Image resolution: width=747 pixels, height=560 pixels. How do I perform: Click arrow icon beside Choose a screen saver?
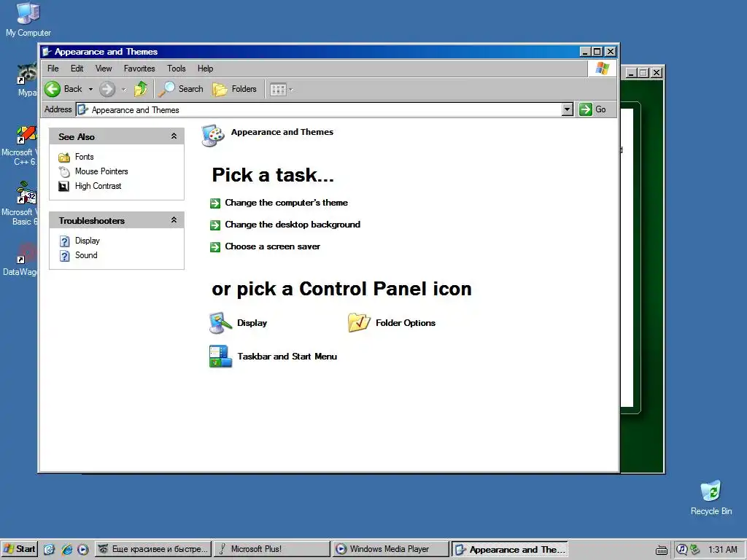pos(215,247)
